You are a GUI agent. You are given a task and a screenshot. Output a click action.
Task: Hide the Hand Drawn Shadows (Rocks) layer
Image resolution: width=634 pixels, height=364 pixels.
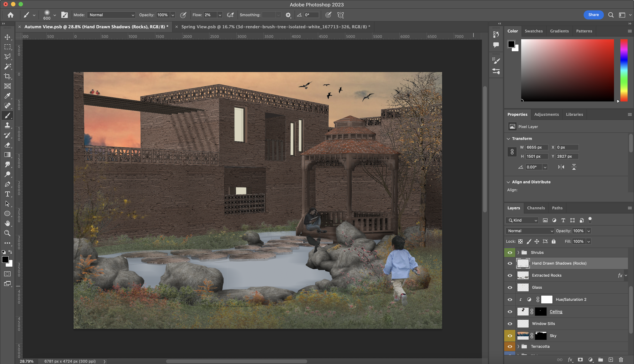(x=510, y=263)
